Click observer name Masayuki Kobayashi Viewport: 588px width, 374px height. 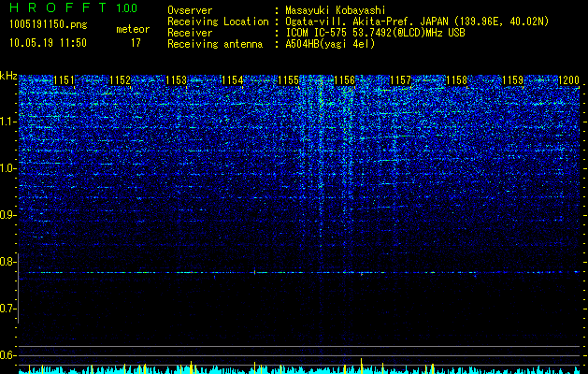(x=336, y=10)
